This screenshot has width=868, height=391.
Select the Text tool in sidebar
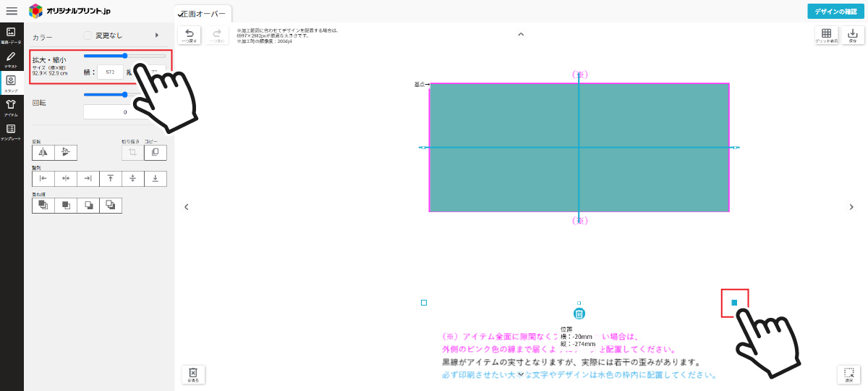tap(11, 59)
